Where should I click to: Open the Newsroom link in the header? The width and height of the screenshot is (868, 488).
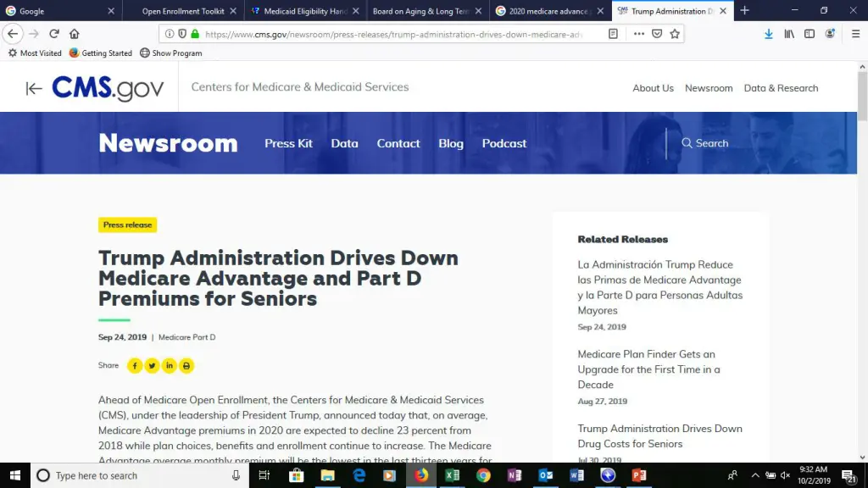point(709,88)
